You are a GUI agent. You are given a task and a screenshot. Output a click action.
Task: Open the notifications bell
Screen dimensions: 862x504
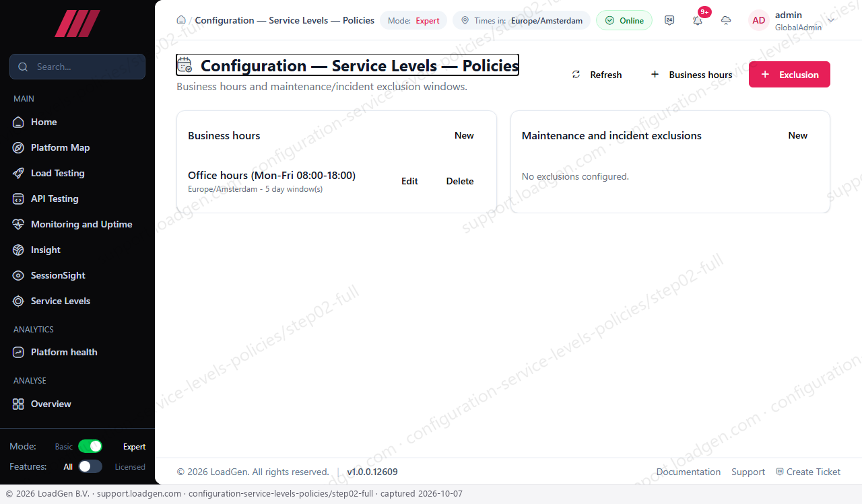pyautogui.click(x=698, y=20)
